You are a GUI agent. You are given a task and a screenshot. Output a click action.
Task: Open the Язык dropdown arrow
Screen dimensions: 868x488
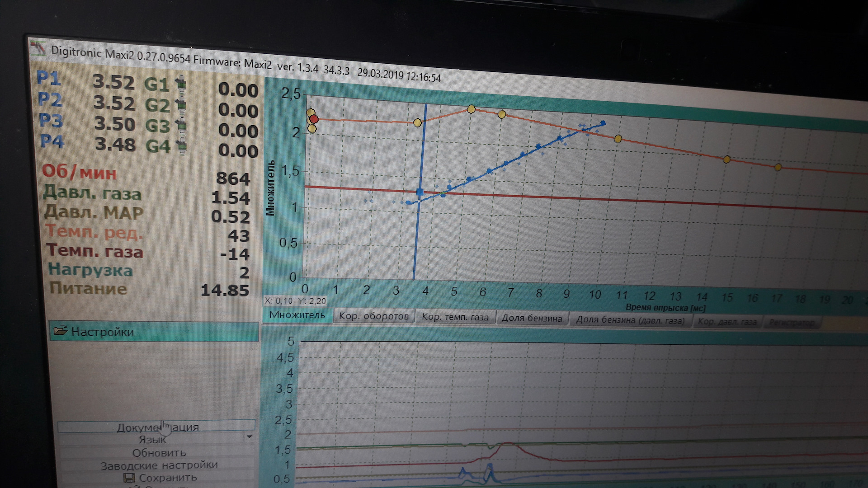(x=249, y=437)
